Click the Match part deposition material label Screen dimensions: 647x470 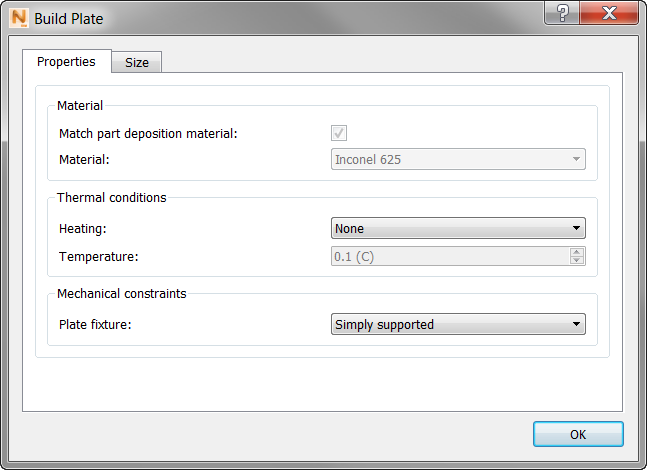click(x=148, y=133)
